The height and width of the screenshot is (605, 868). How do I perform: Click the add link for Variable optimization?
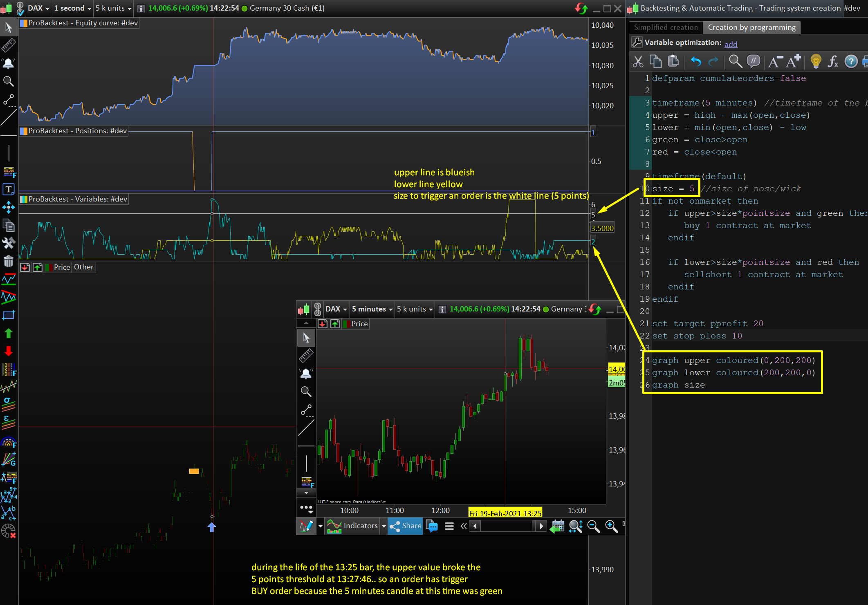pos(731,44)
